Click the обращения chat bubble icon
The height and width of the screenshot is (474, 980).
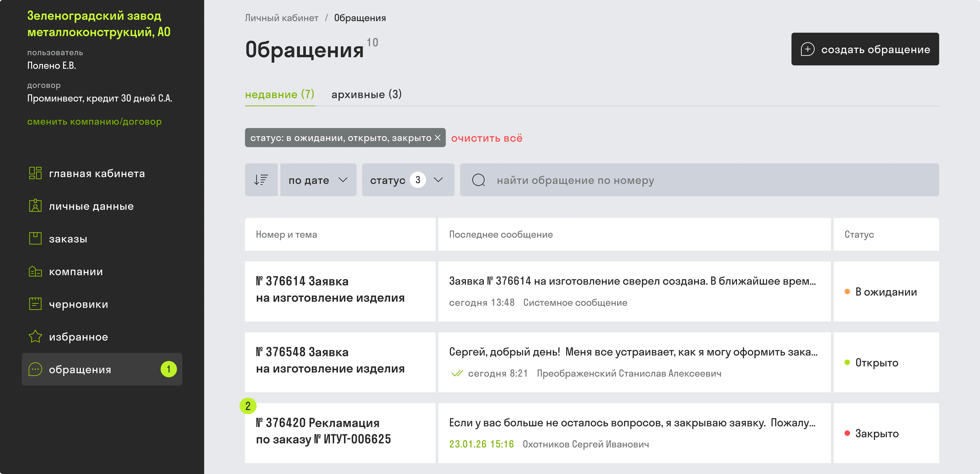tap(35, 369)
